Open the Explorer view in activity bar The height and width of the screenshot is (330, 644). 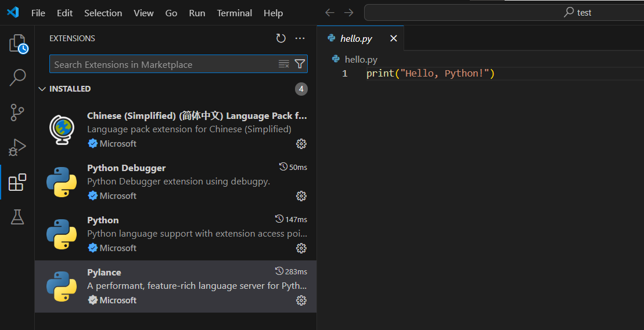[x=17, y=44]
